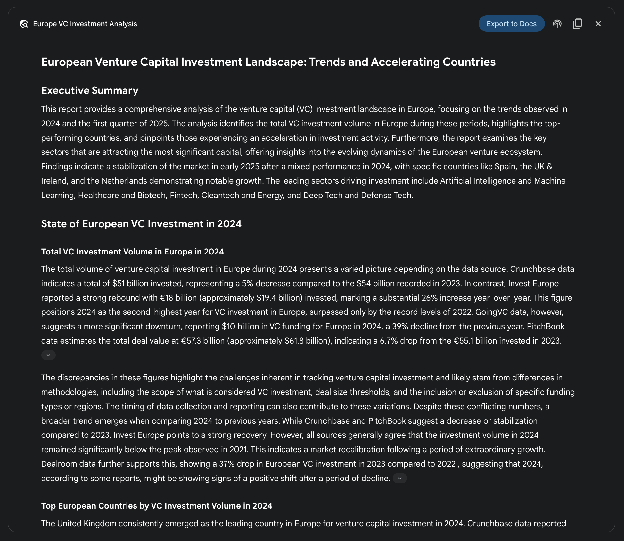Click 'Total VC Investment Volume in Europe' subheading

pos(133,252)
